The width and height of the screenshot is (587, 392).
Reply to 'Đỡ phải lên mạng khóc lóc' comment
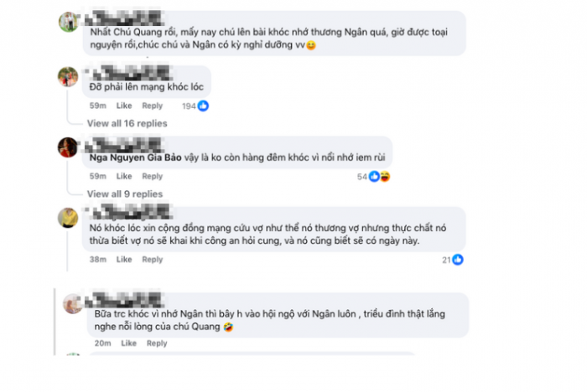[153, 106]
